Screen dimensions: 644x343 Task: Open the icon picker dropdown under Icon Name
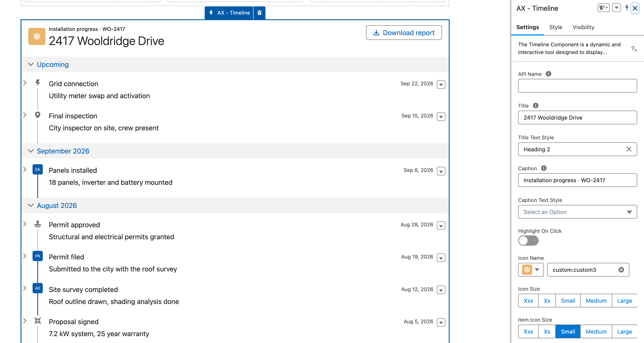point(531,270)
